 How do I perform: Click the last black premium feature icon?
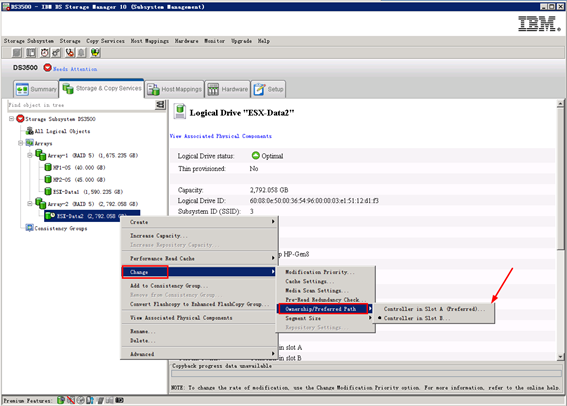[120, 400]
